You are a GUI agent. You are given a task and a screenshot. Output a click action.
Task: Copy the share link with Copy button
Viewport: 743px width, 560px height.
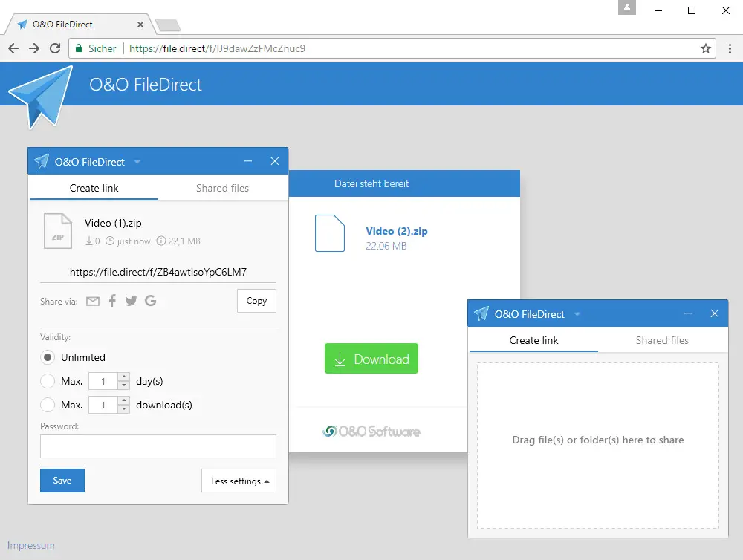(x=256, y=301)
